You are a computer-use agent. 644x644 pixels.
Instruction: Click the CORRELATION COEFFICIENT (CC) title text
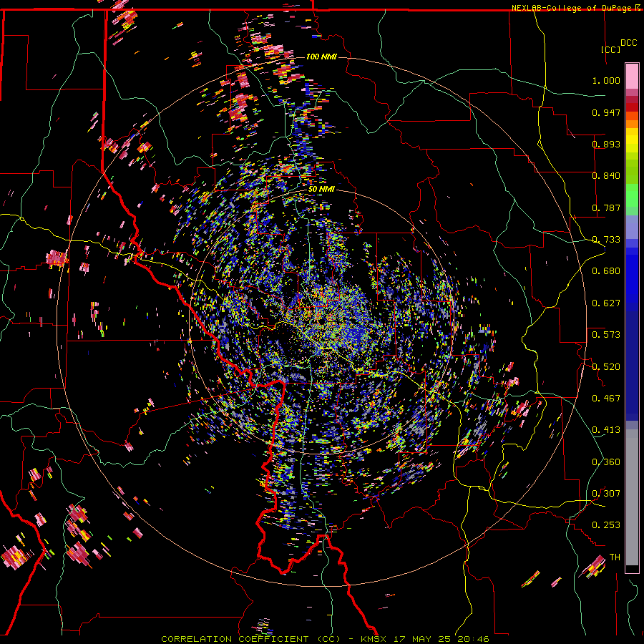point(251,639)
